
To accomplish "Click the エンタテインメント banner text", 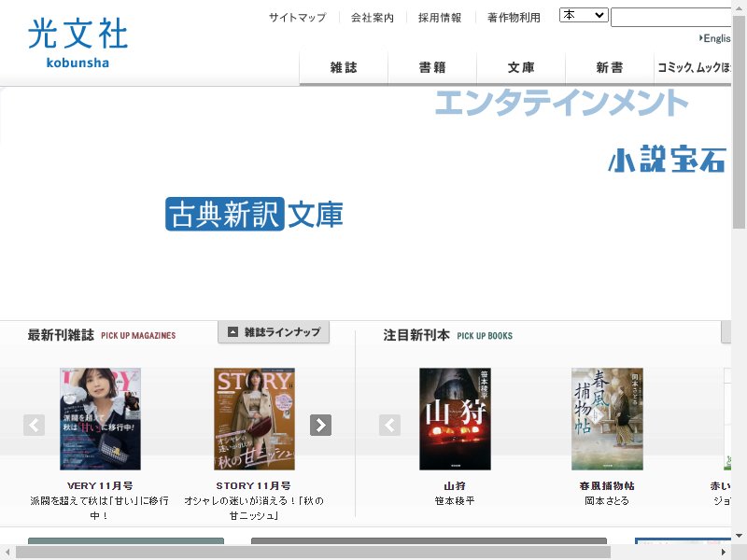I will 562,103.
